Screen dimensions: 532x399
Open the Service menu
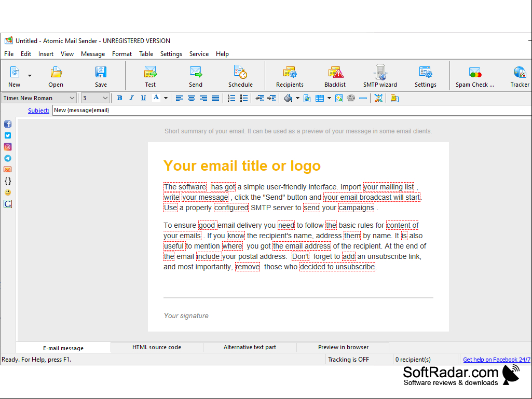pos(199,54)
